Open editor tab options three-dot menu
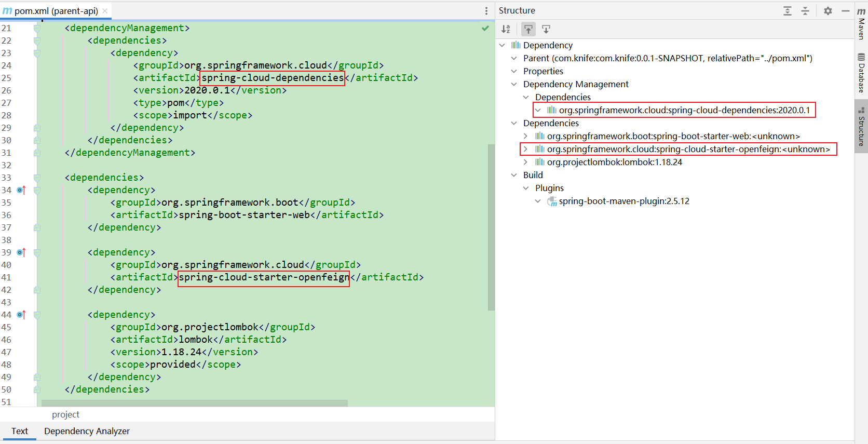868x444 pixels. tap(486, 11)
